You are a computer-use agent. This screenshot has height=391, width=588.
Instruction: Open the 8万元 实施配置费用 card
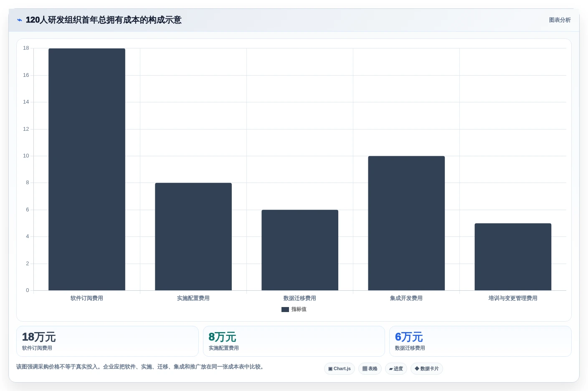click(294, 341)
